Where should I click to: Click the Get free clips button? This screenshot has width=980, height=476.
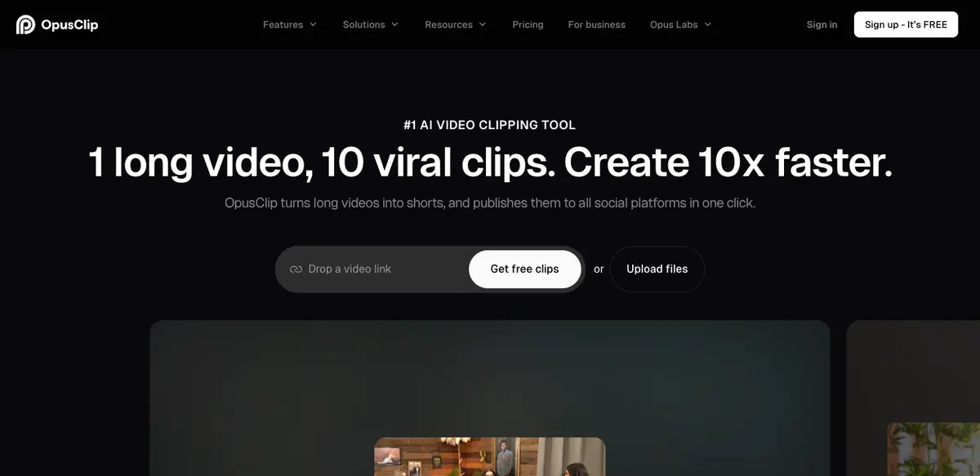click(524, 269)
